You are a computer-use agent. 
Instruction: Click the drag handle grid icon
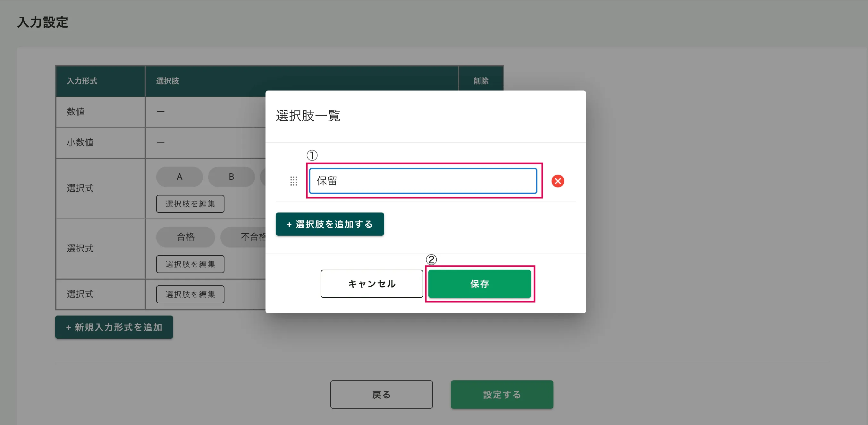[x=293, y=181]
